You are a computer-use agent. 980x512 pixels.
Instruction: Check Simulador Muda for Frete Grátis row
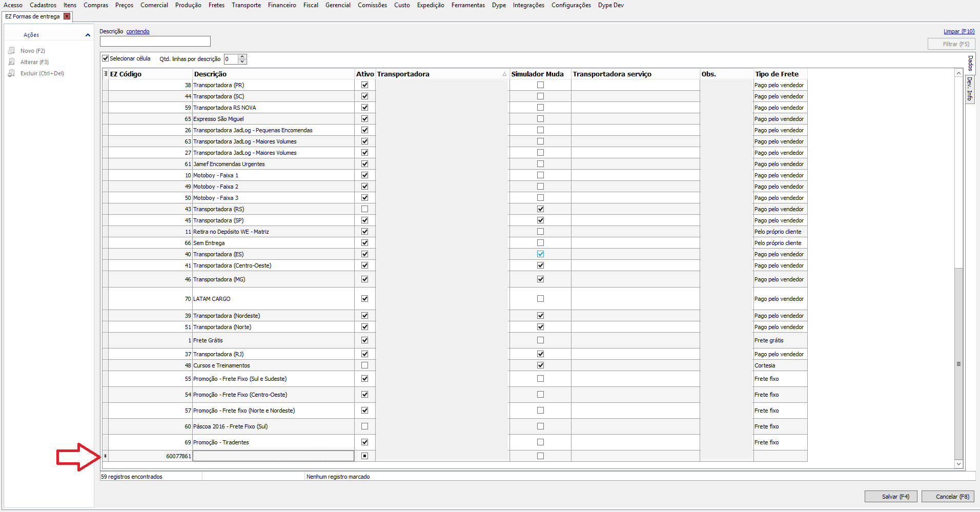[540, 340]
